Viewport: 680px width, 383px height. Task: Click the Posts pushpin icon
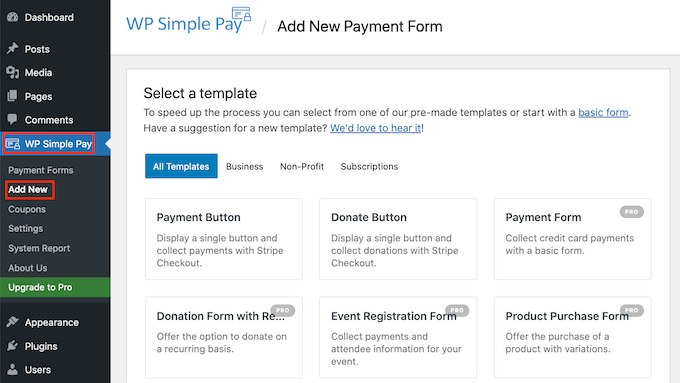tap(13, 49)
